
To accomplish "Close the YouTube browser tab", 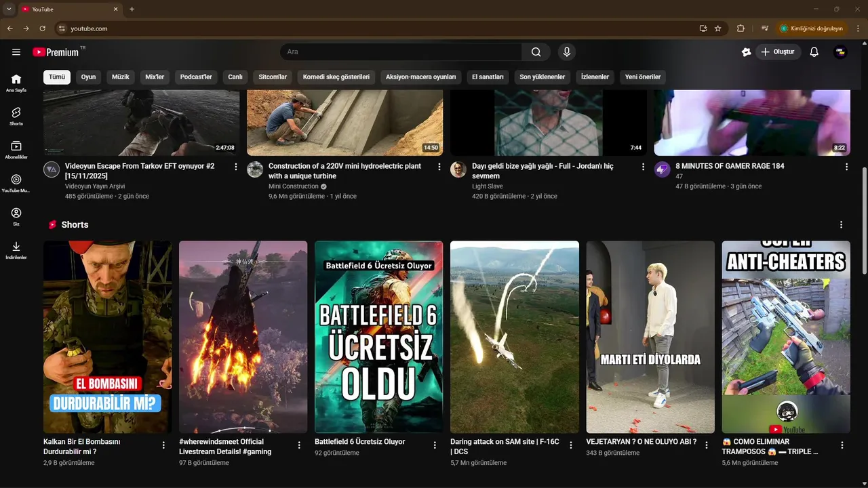I will [x=116, y=9].
